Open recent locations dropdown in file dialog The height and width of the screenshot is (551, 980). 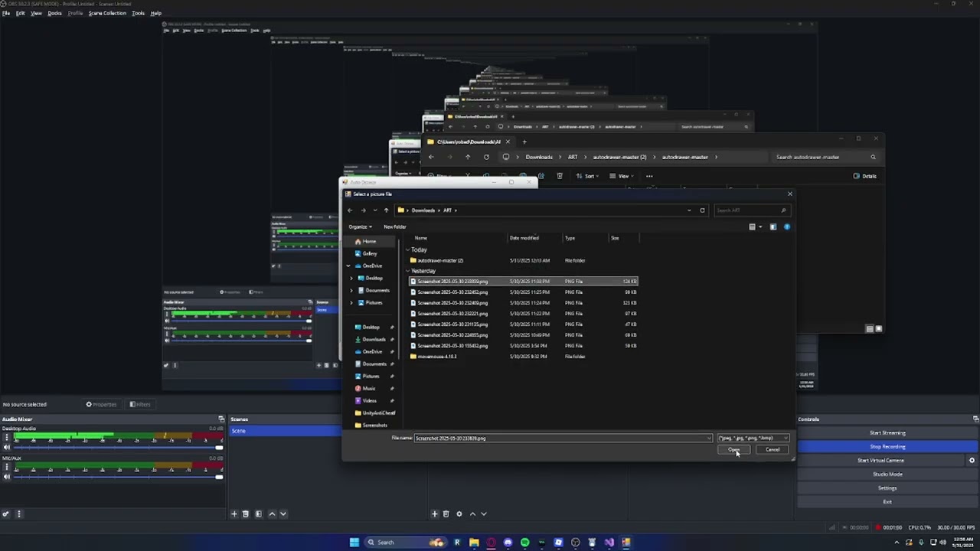click(374, 210)
